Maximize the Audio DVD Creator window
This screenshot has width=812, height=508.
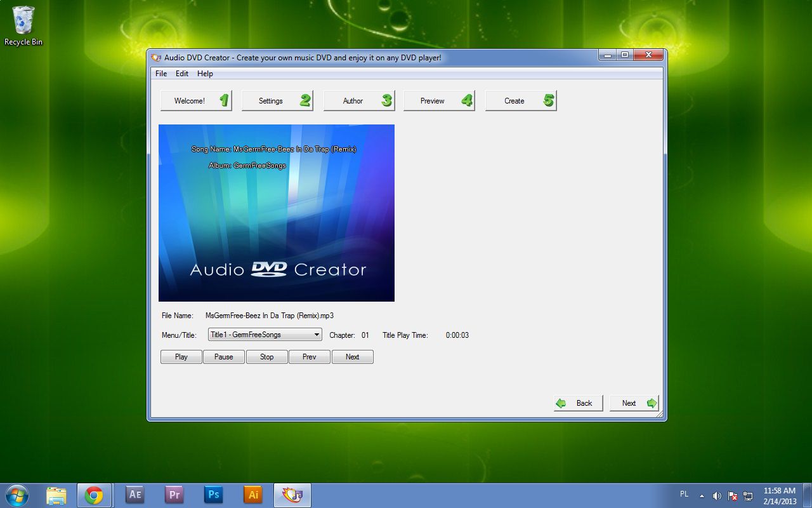pyautogui.click(x=625, y=55)
